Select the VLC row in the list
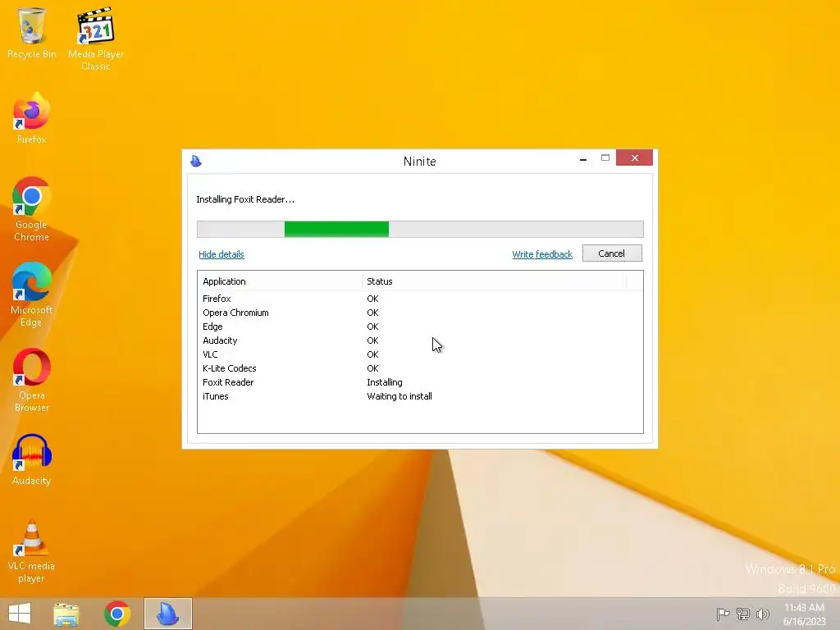The height and width of the screenshot is (630, 840). pos(420,354)
